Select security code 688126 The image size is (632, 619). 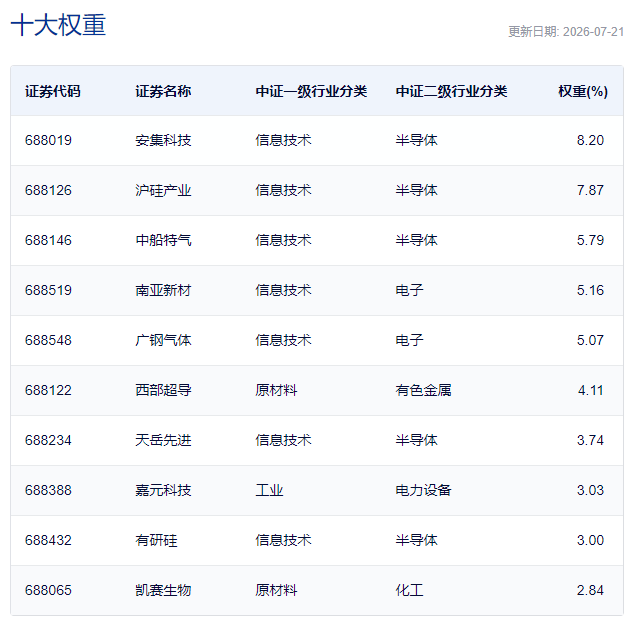click(48, 190)
